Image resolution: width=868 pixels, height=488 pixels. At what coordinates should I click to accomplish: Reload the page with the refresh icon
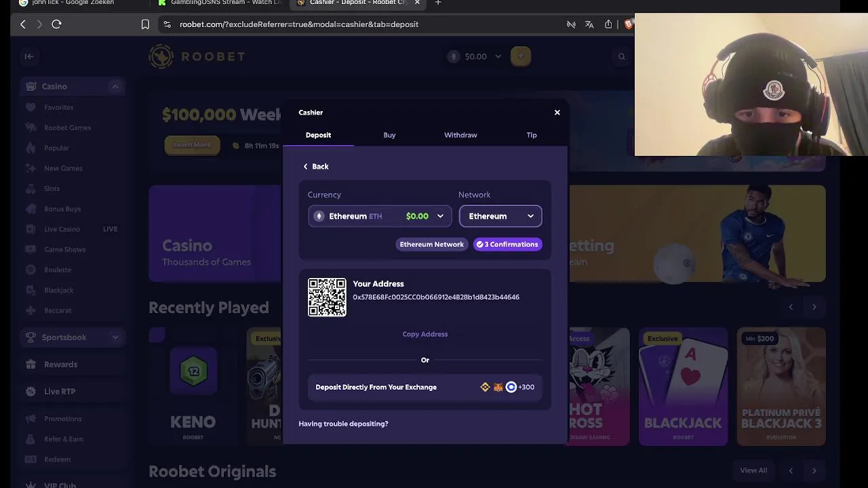click(57, 24)
